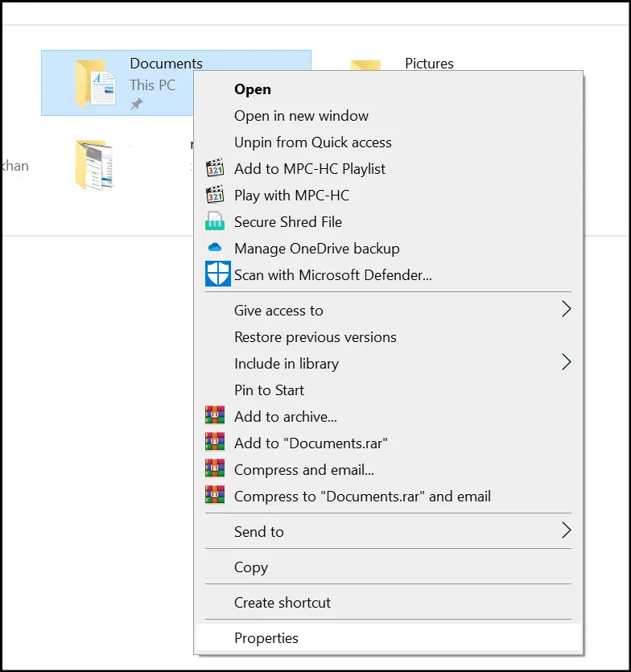Click the MPC-HC icon beside Add to Playlist
631x672 pixels.
(x=215, y=168)
